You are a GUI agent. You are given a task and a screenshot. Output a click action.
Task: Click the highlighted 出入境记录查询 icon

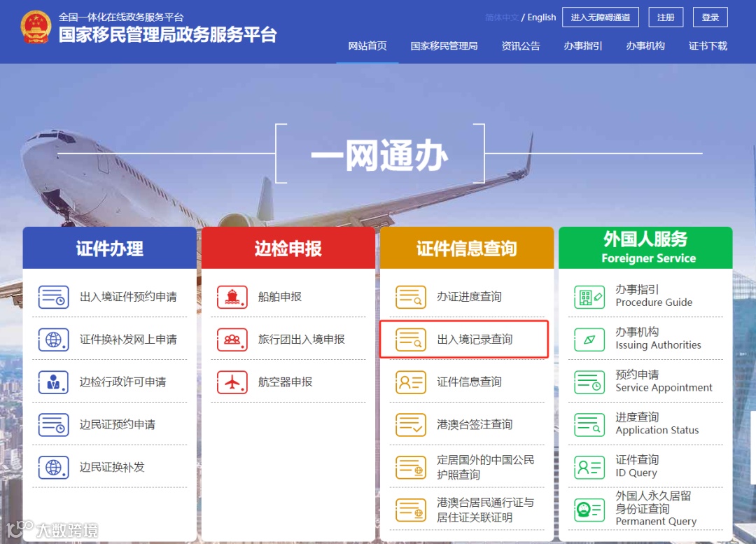410,340
